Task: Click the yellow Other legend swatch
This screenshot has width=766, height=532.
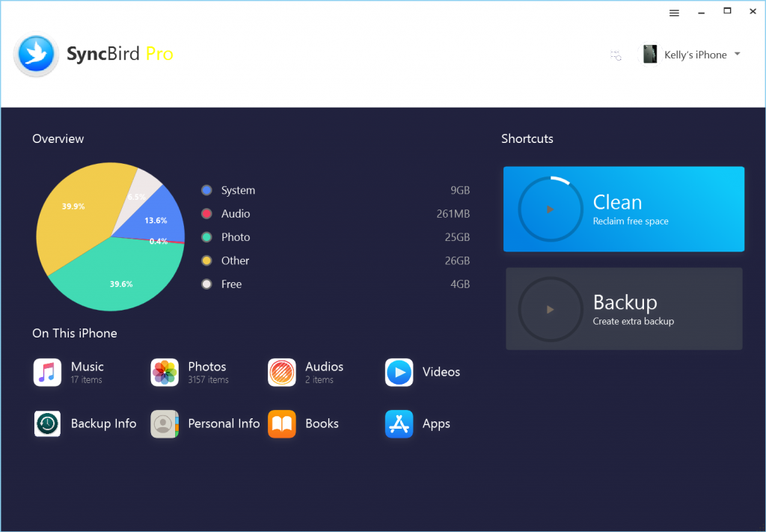Action: click(206, 260)
